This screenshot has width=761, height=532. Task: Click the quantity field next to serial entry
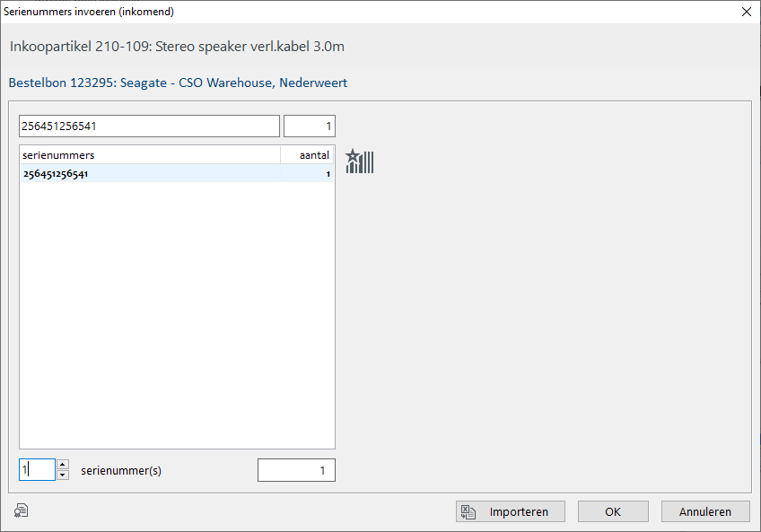pyautogui.click(x=309, y=126)
